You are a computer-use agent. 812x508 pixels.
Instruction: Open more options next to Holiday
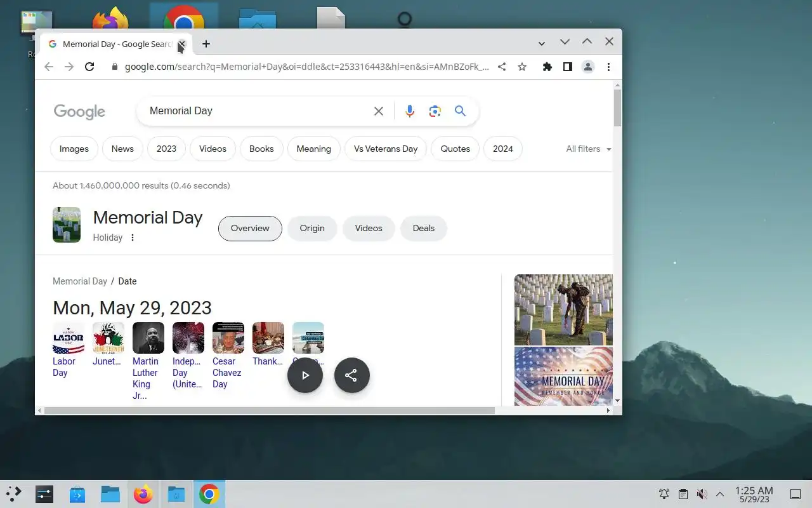[133, 237]
